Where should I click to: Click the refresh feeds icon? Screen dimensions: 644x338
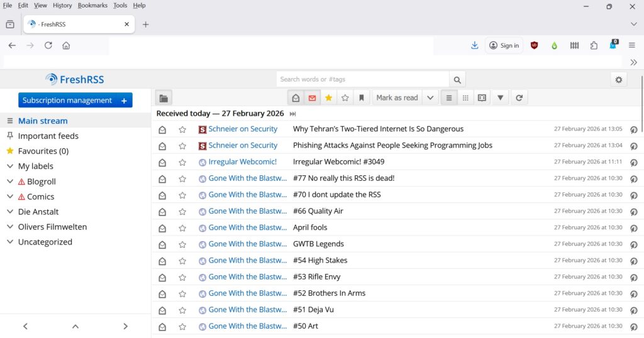[519, 98]
